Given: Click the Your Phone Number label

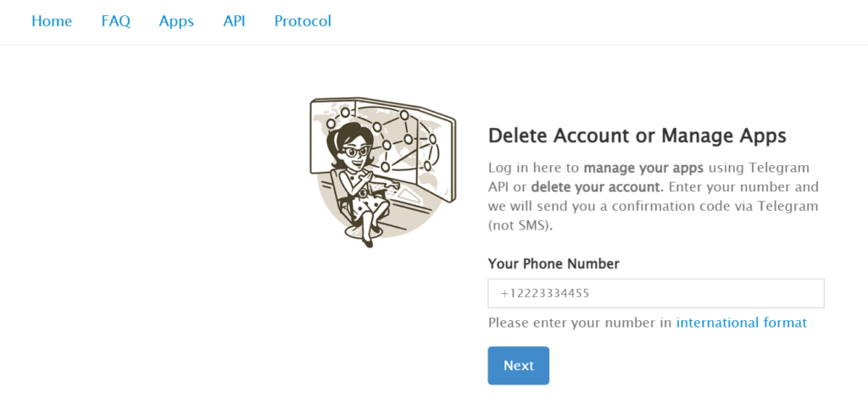Looking at the screenshot, I should [554, 263].
